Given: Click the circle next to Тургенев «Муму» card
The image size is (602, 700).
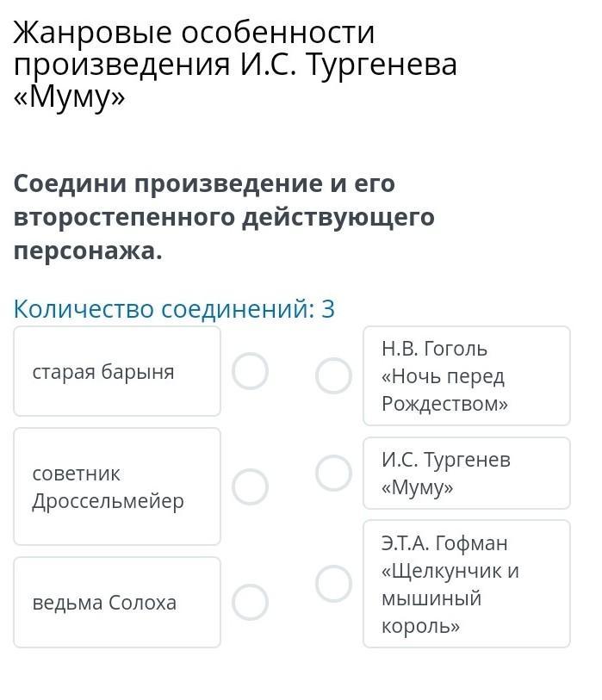Looking at the screenshot, I should click(x=333, y=472).
